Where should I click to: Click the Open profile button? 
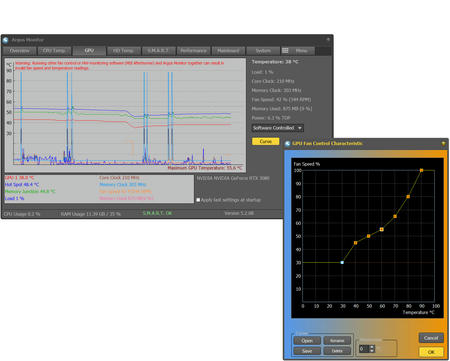(307, 341)
